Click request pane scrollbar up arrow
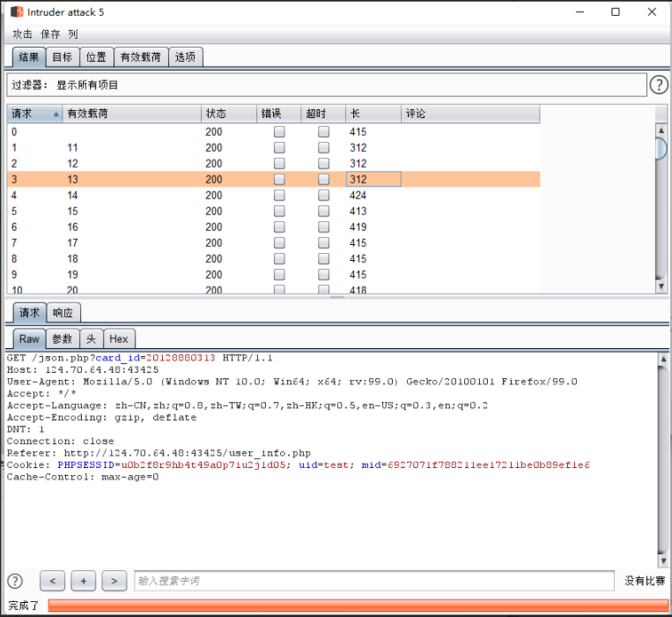The width and height of the screenshot is (672, 617). 663,359
